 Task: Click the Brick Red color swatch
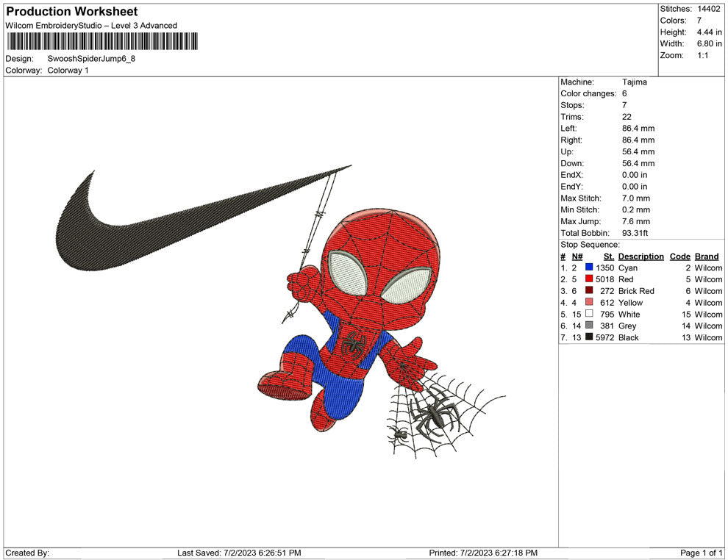[589, 290]
